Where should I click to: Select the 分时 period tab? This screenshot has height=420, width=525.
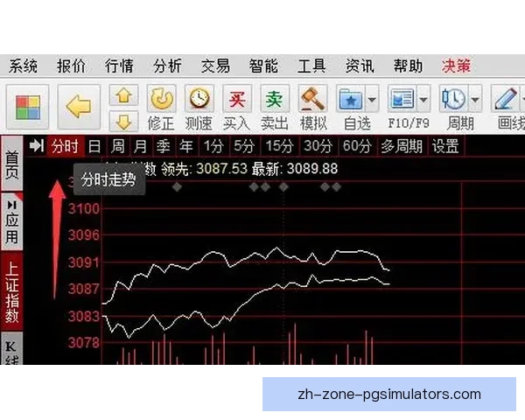click(66, 146)
